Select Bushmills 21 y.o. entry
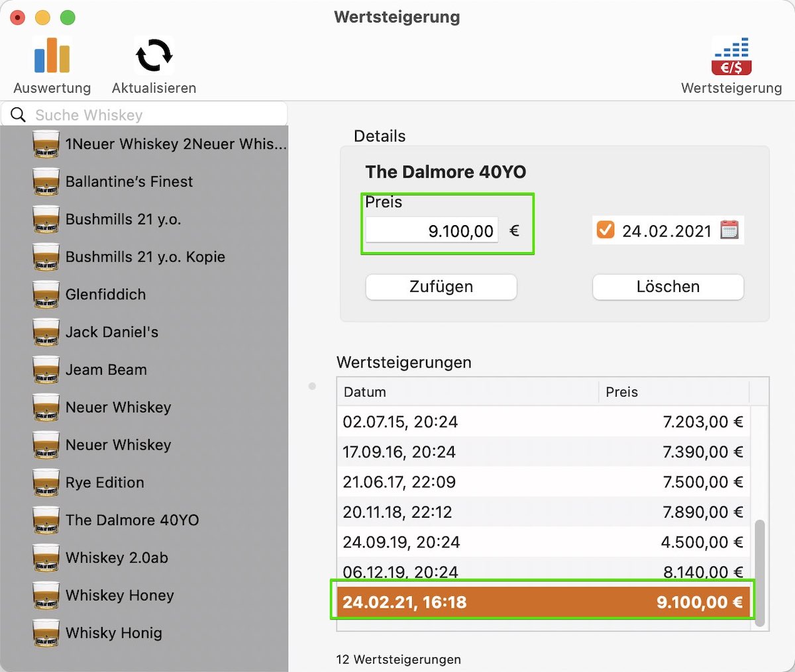The height and width of the screenshot is (672, 795). (x=144, y=219)
